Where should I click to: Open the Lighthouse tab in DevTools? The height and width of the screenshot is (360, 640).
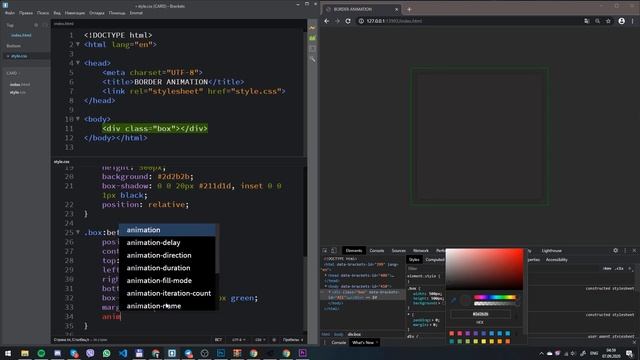pos(551,251)
